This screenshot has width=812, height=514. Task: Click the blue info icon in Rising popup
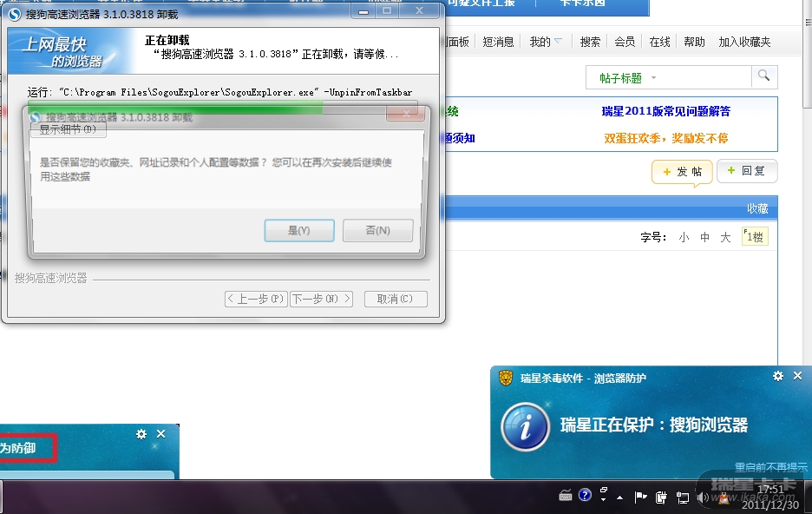click(x=525, y=427)
